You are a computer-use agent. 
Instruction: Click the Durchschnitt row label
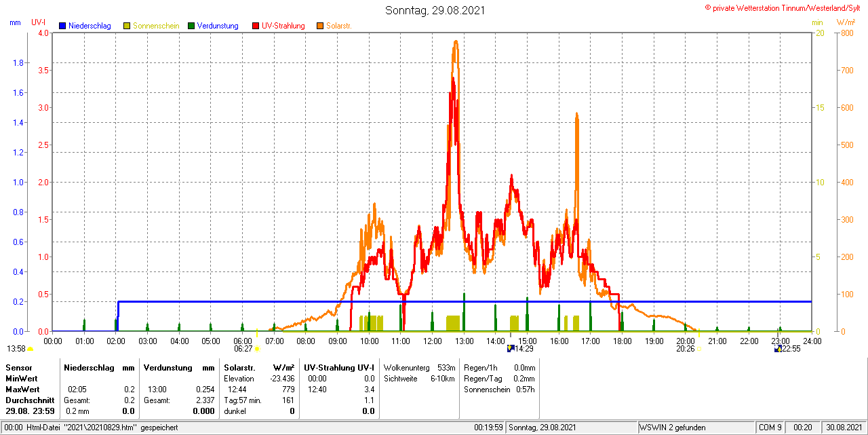(30, 400)
